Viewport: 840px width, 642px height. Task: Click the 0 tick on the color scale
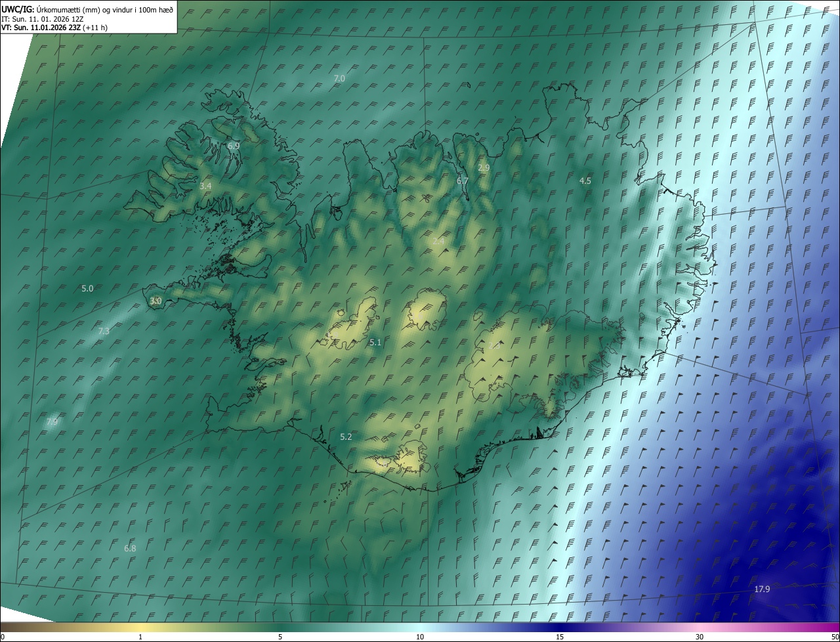tap(3, 637)
